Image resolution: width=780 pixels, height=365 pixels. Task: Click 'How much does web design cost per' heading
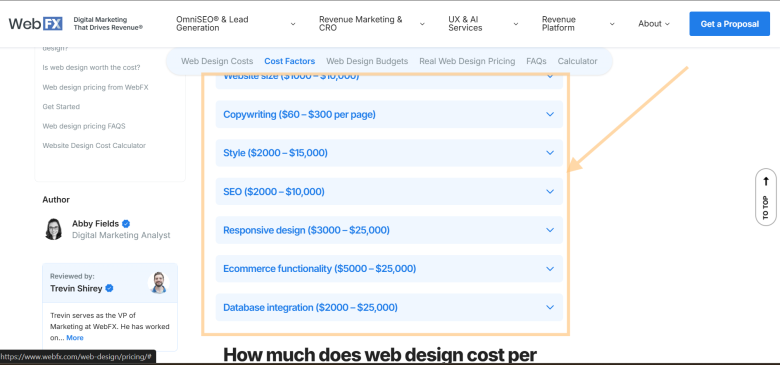tap(380, 355)
